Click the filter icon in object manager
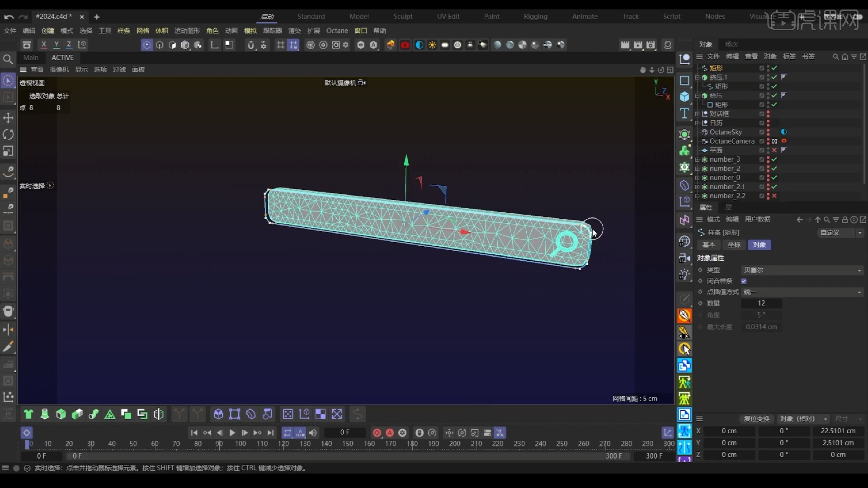The height and width of the screenshot is (488, 868). click(854, 56)
